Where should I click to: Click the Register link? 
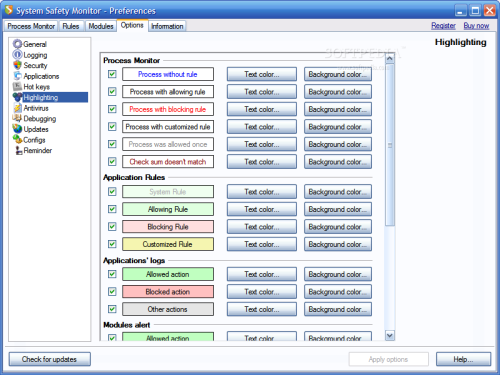click(x=443, y=26)
